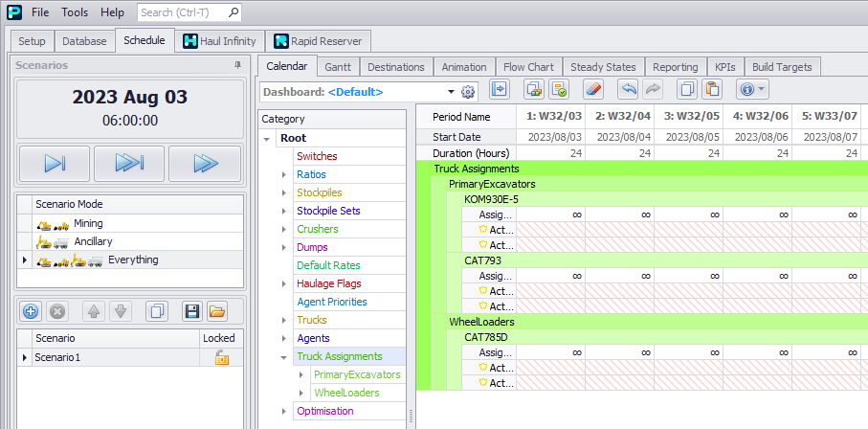
Task: Click the undo arrow in Calendar toolbar
Action: (x=628, y=90)
